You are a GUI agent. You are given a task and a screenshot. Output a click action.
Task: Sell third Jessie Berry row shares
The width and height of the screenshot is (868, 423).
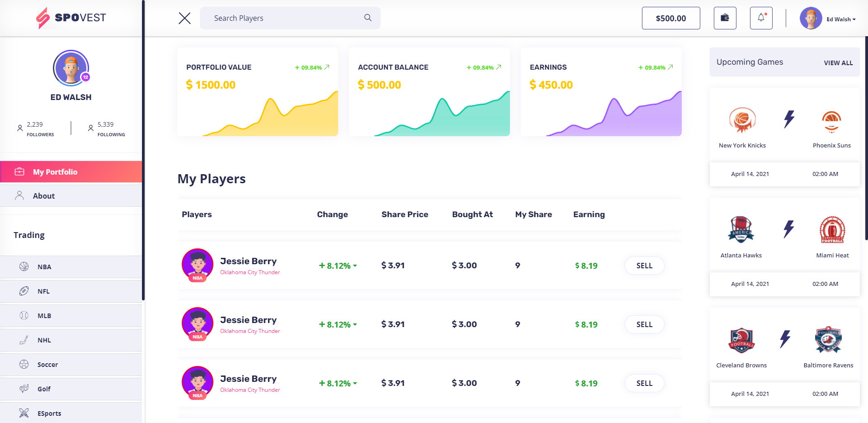(x=644, y=383)
